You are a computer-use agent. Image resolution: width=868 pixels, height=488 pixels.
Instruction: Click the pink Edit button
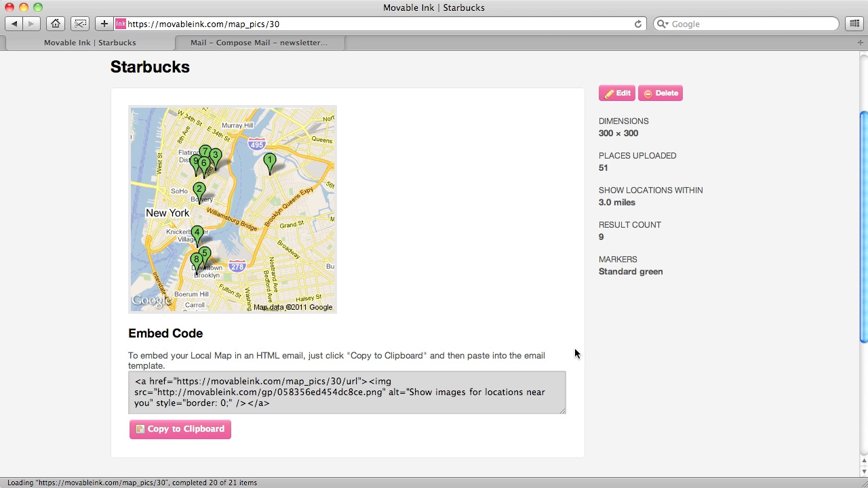[617, 94]
